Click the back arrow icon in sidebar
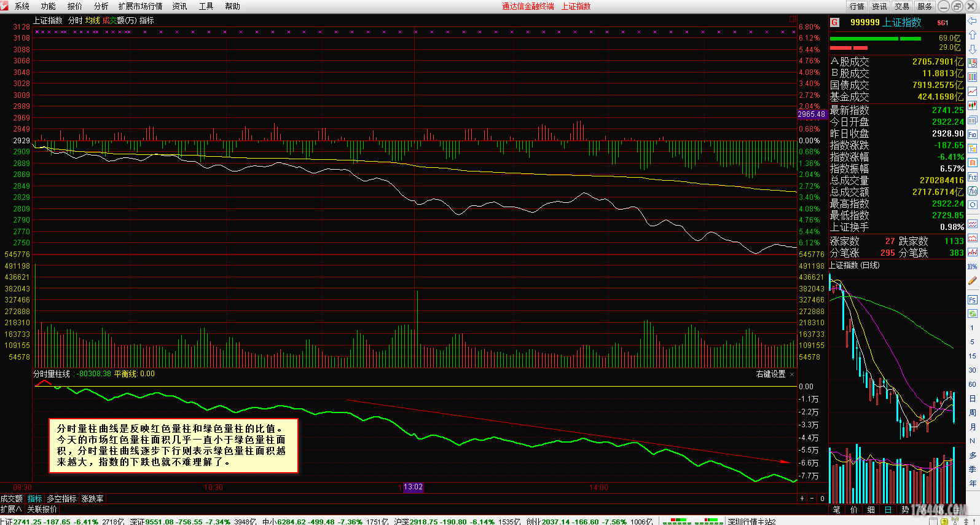 (973, 21)
